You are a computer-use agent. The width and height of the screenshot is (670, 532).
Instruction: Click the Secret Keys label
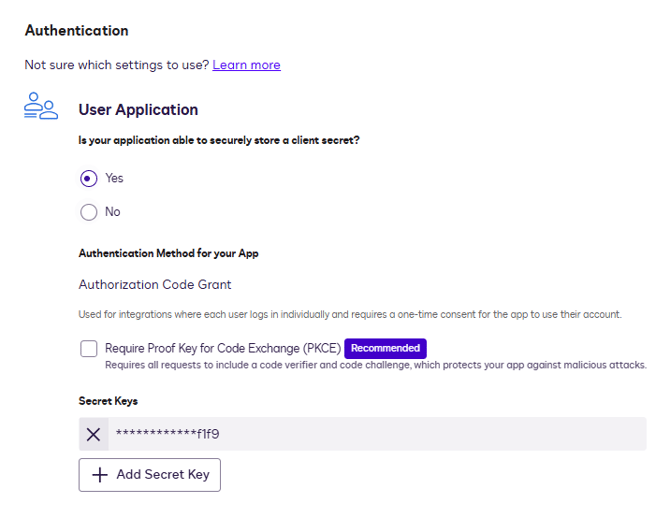tap(108, 401)
